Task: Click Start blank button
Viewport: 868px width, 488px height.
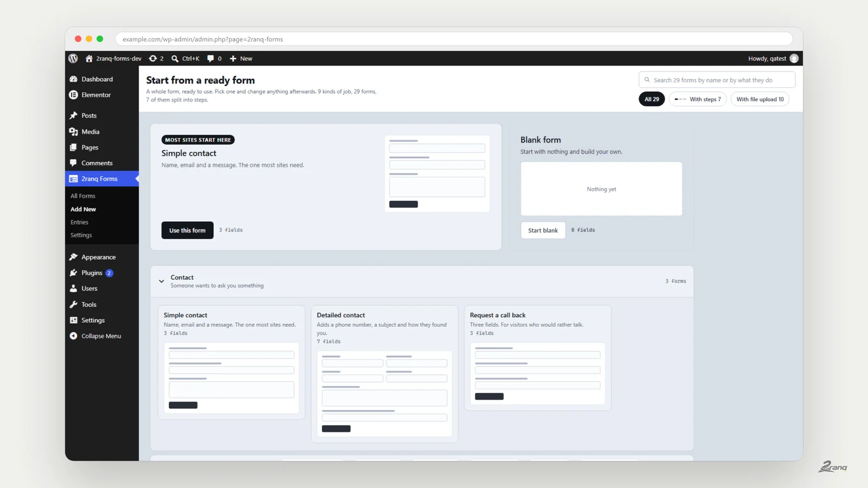Action: coord(543,230)
